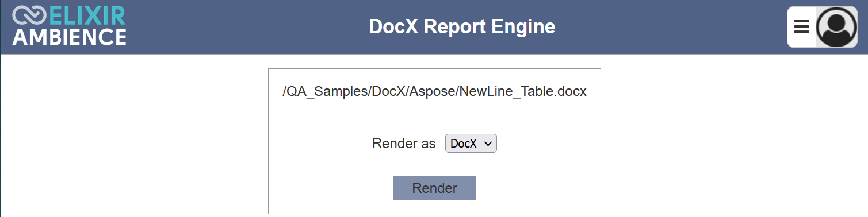Screen dimensions: 868x217
Task: Click the /QA_Samples/DocX/Aspose path line
Action: pos(434,91)
